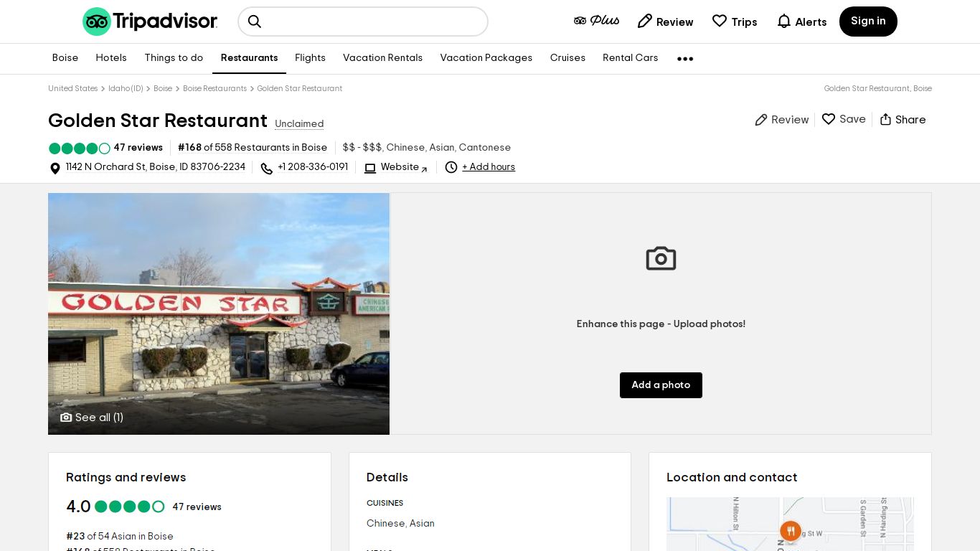Open Vacation Rentals tab

click(x=382, y=58)
